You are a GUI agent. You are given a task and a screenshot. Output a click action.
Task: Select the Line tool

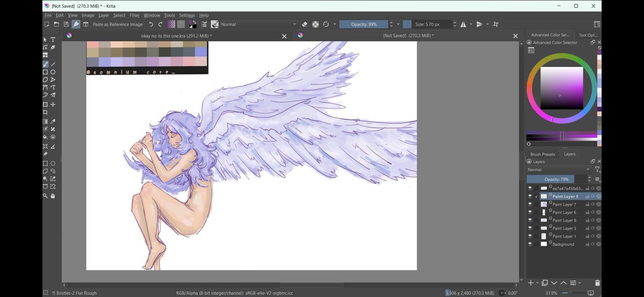pyautogui.click(x=53, y=64)
